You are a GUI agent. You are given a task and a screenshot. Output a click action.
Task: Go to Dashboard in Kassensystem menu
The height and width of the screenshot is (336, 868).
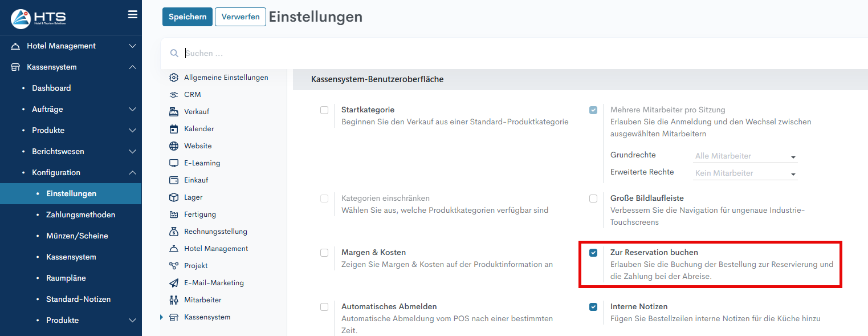tap(51, 88)
